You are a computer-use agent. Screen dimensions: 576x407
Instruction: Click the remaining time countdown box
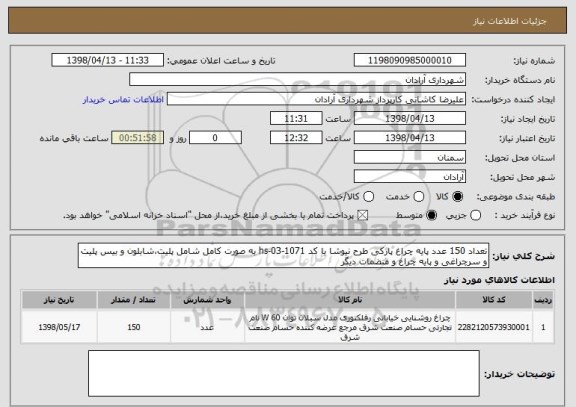pyautogui.click(x=138, y=138)
